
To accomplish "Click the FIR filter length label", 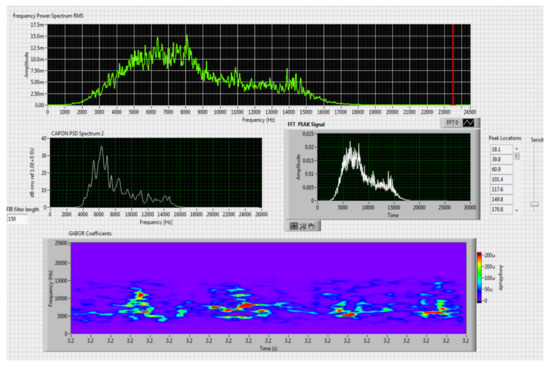I will point(23,209).
